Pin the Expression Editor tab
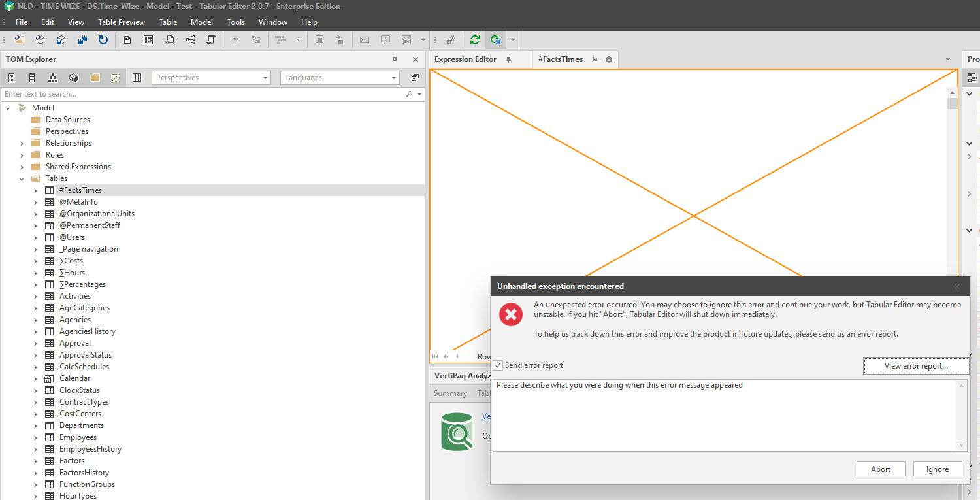 coord(509,59)
